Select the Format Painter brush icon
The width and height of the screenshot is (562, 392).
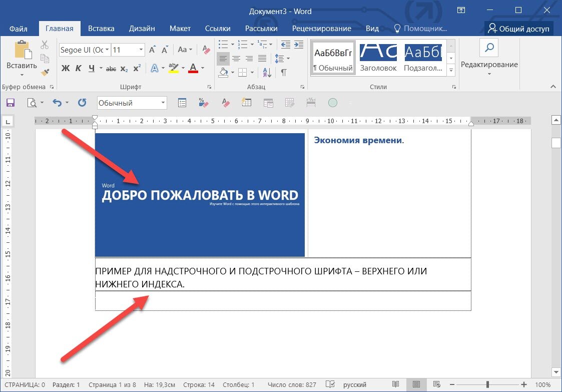pos(45,72)
